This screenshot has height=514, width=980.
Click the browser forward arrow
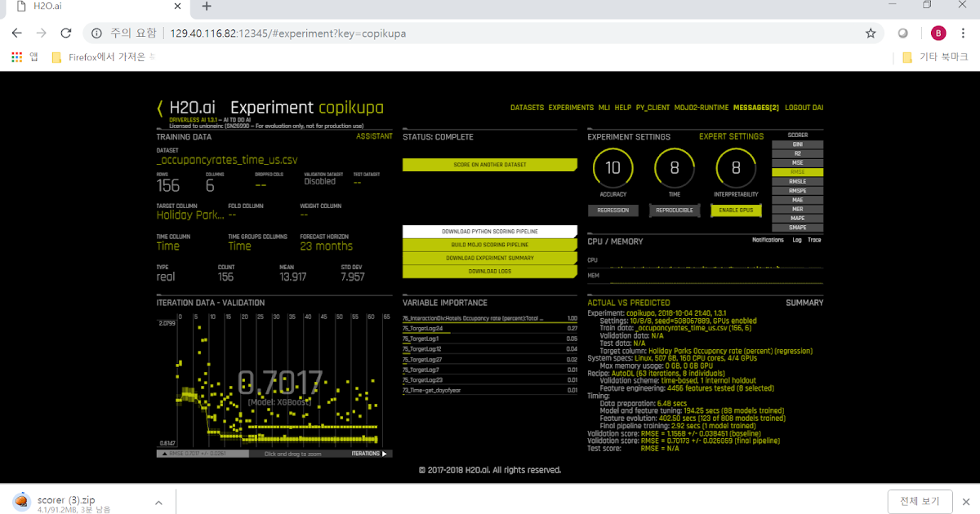(41, 33)
